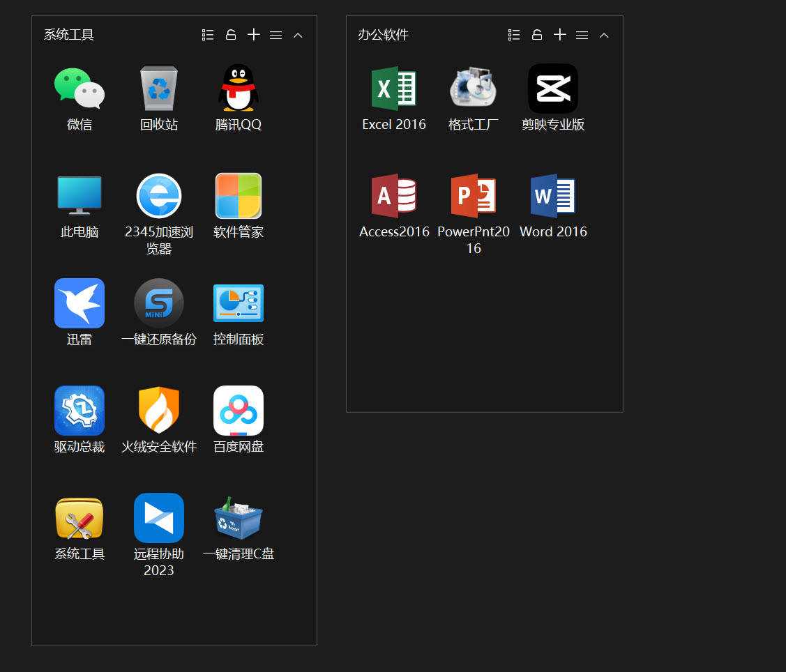Launch 腾讯QQ penguin icon
The width and height of the screenshot is (786, 672).
(x=239, y=88)
